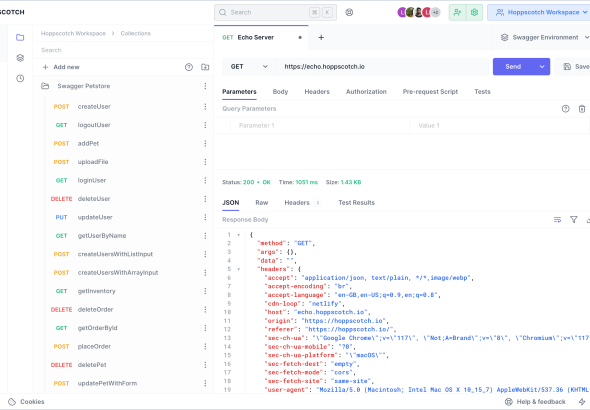Screen dimensions: 590x410
Task: Open the GET method dropdown
Action: point(249,67)
